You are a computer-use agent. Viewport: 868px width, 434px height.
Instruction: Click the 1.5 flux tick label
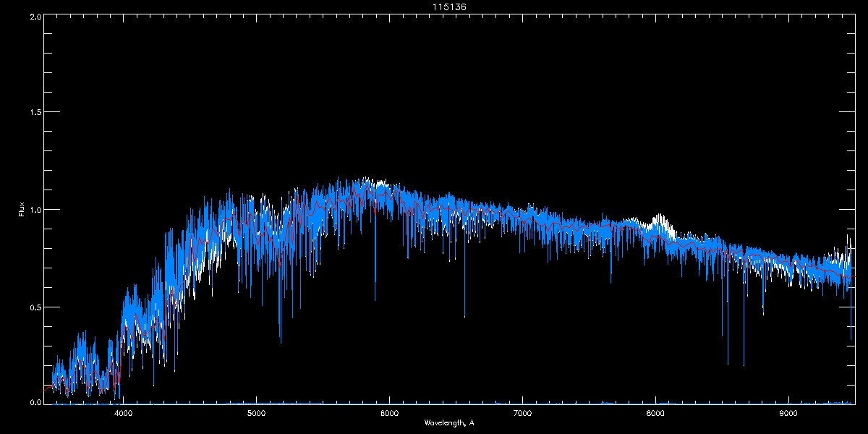tap(34, 113)
